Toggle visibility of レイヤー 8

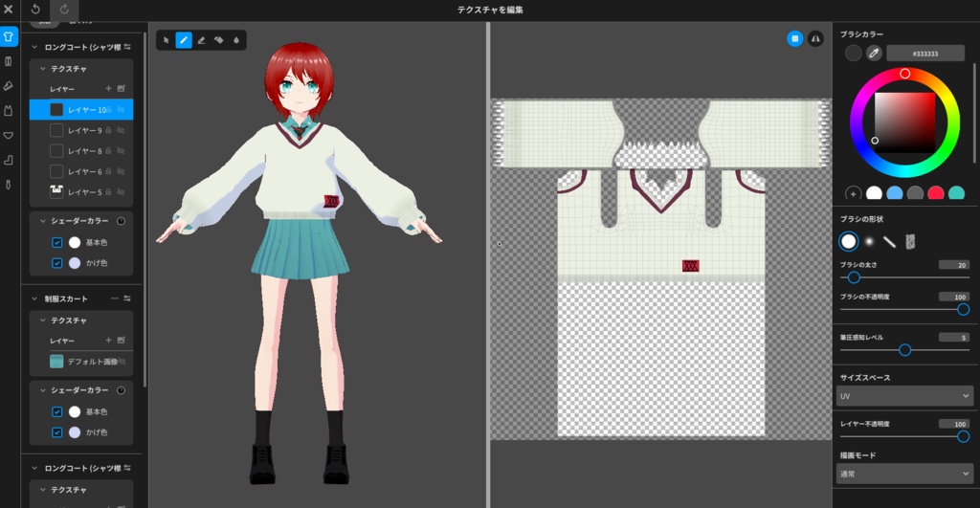point(122,150)
